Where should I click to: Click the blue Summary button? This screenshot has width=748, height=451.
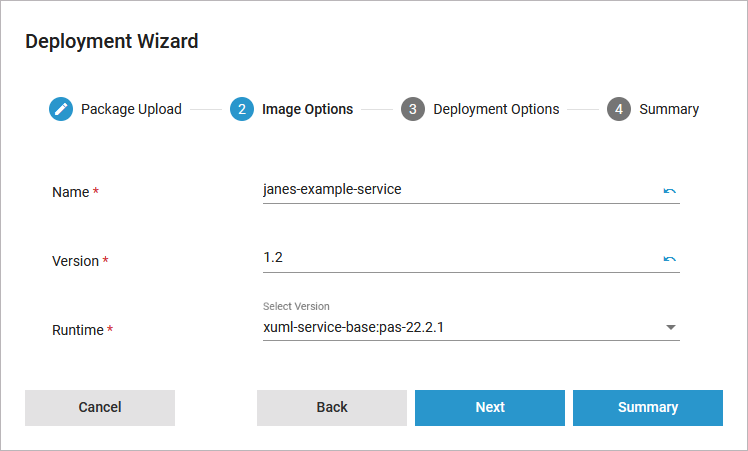(x=648, y=407)
